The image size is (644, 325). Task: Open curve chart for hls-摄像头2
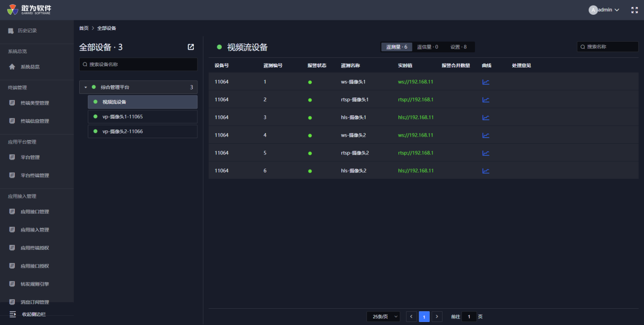[x=486, y=171]
